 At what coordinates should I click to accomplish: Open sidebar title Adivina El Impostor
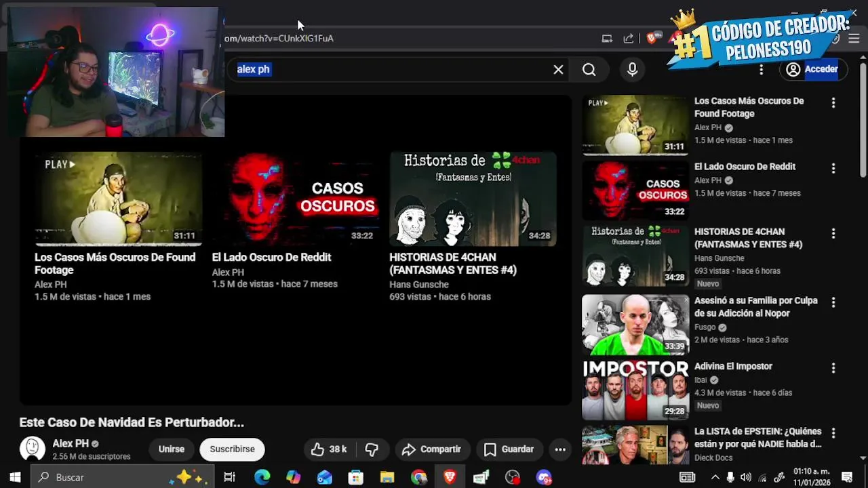click(733, 366)
